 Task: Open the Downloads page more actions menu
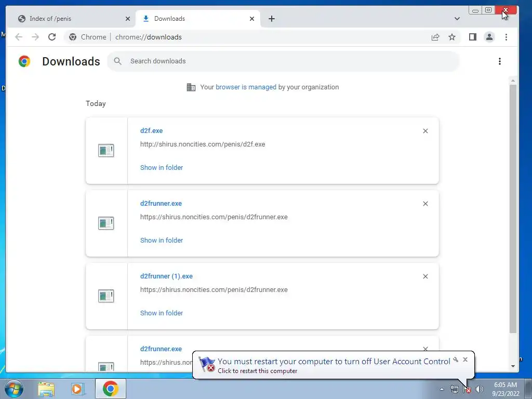point(499,61)
